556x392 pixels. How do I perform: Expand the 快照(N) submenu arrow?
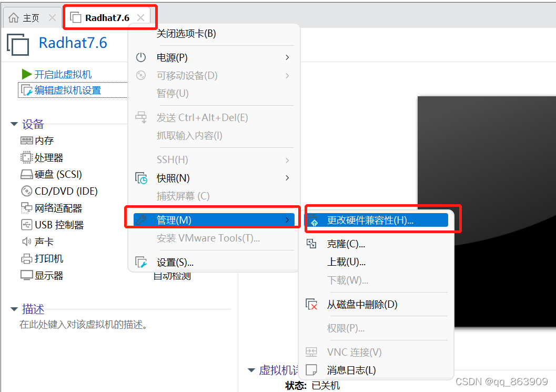tap(287, 178)
